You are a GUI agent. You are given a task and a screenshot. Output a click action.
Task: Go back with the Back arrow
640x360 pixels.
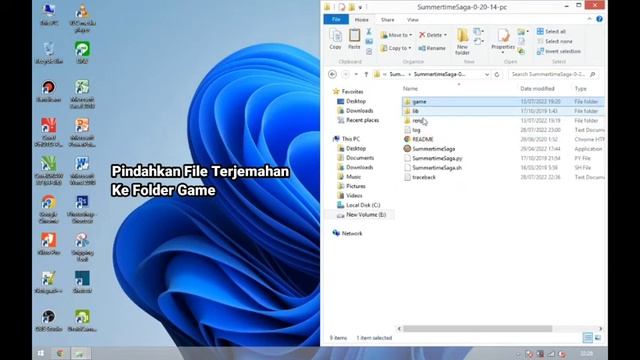click(x=332, y=74)
